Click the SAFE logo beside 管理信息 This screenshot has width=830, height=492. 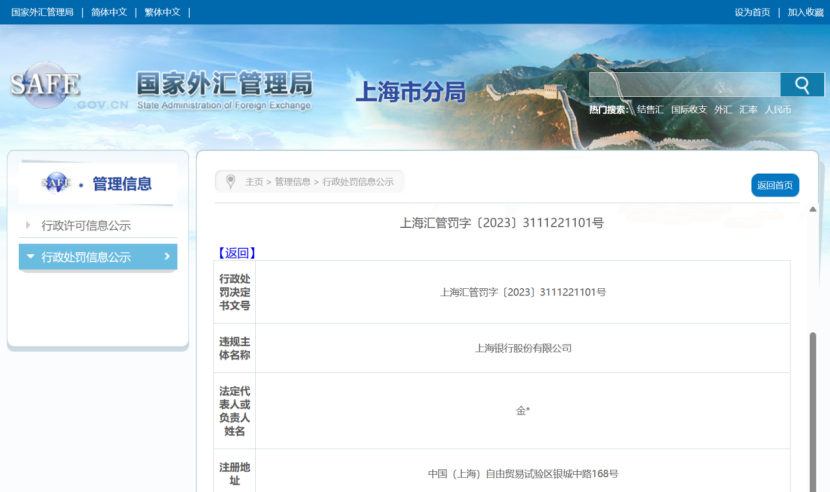click(56, 183)
